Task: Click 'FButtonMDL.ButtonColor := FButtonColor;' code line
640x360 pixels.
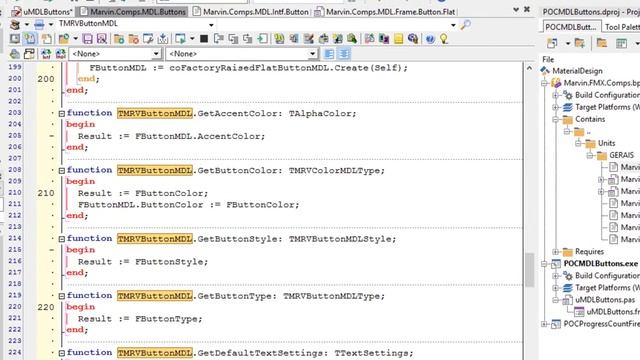Action: click(189, 205)
